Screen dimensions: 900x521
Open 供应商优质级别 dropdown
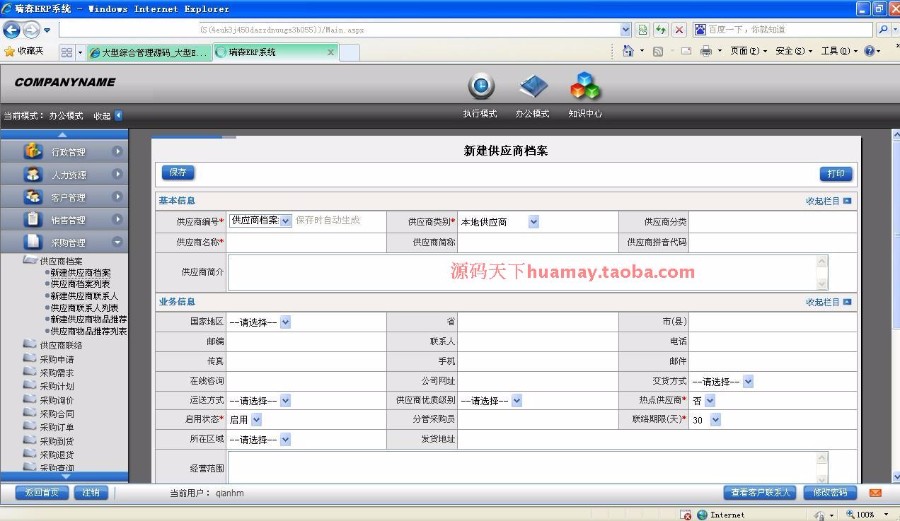[517, 401]
